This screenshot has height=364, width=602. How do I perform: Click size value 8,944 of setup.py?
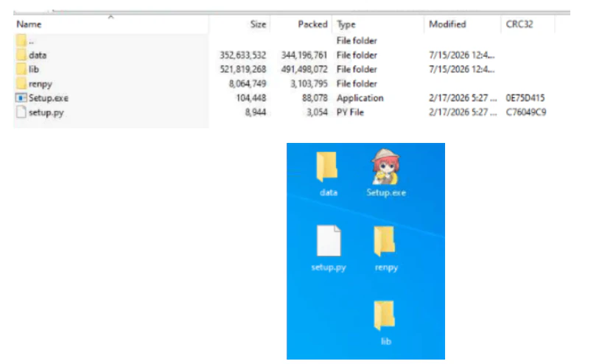pyautogui.click(x=255, y=112)
